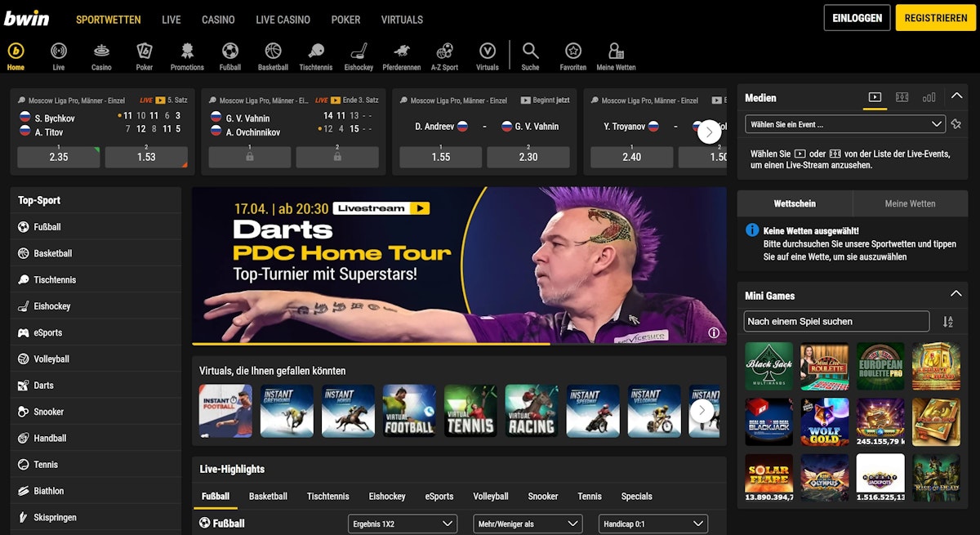This screenshot has height=535, width=980.
Task: Switch to the Meine Wetten tab
Action: (x=910, y=203)
